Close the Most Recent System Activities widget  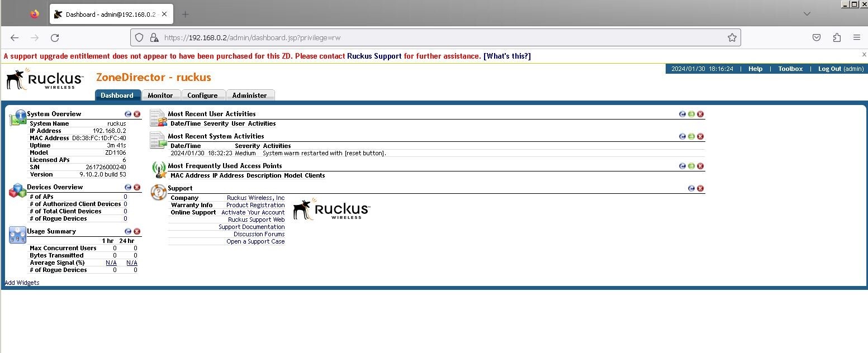[x=700, y=136]
